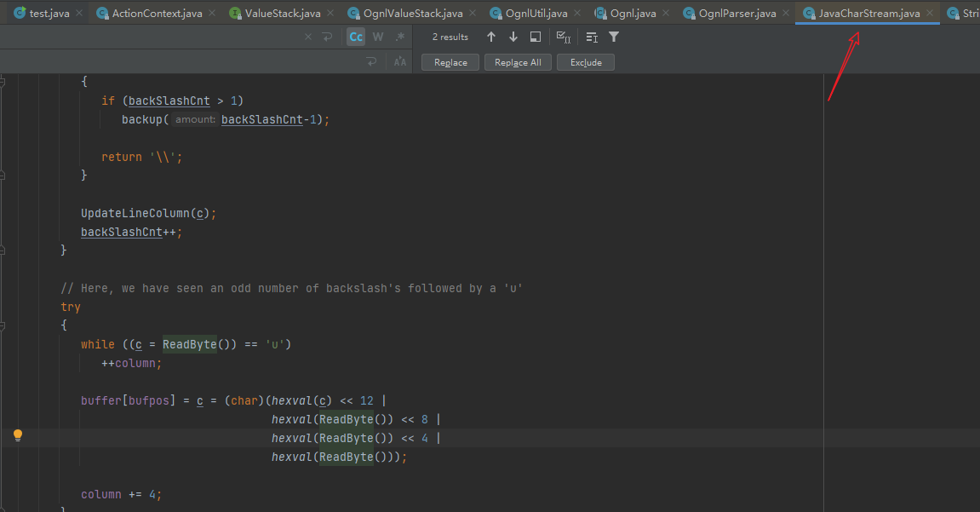Click new line icon in search field
The width and height of the screenshot is (980, 512).
tap(328, 37)
